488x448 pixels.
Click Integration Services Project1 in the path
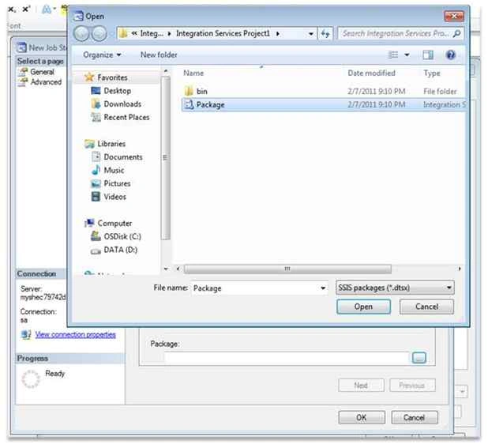click(x=223, y=34)
